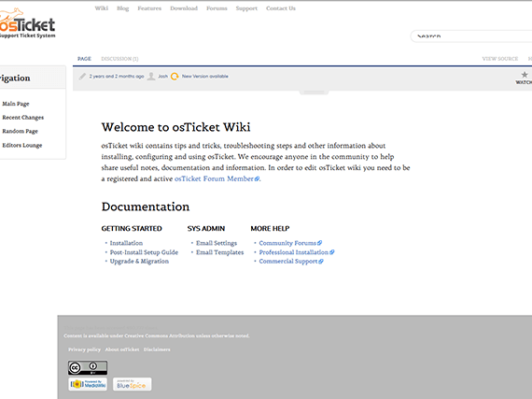
Task: Click the '2 years and 2 months ago' timestamp
Action: (117, 77)
